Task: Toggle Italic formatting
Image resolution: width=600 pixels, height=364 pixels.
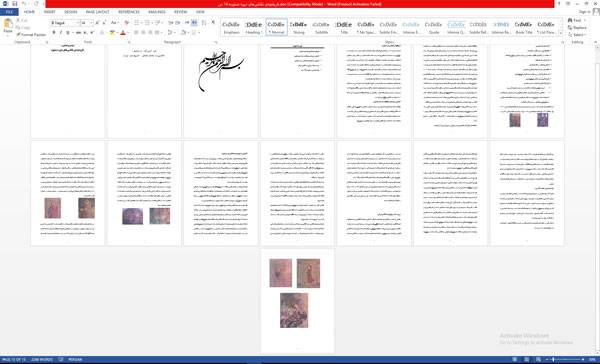Action: click(60, 33)
